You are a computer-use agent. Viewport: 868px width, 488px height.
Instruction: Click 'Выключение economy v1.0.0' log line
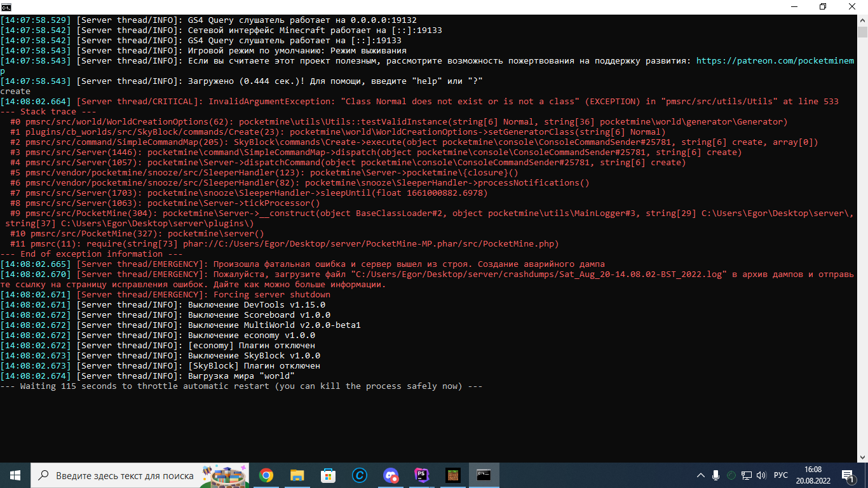click(158, 335)
